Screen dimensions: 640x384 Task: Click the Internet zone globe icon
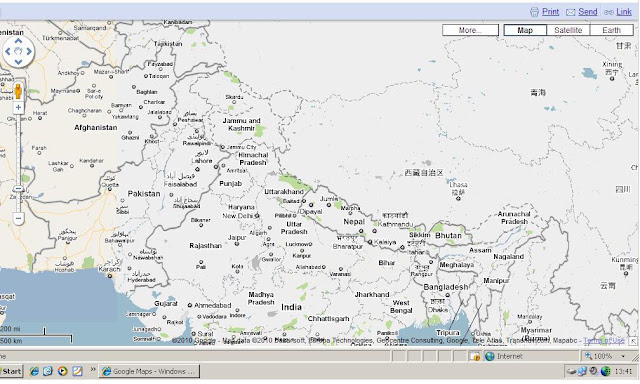coord(490,356)
